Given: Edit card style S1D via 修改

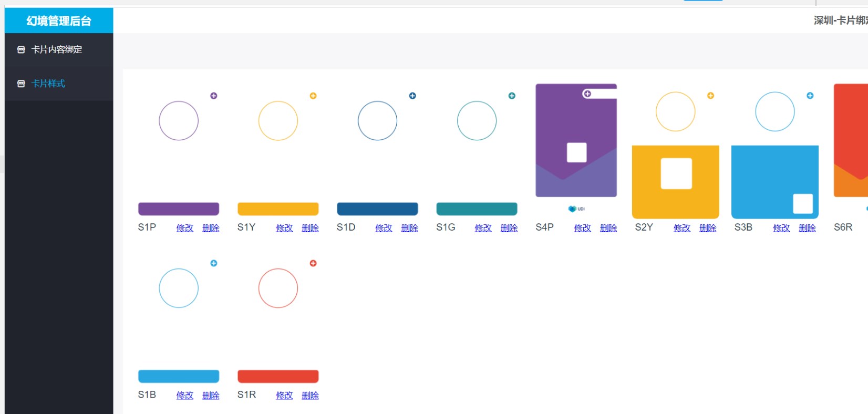Looking at the screenshot, I should point(384,227).
